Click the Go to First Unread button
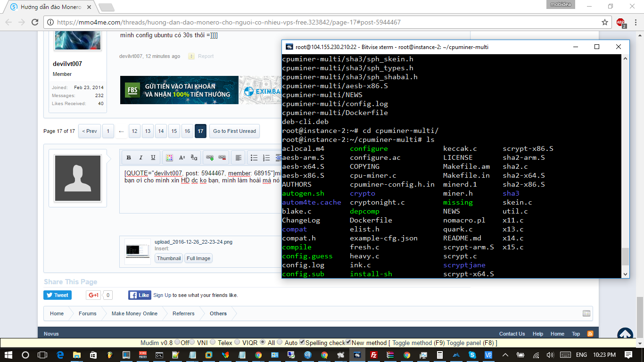 click(234, 131)
